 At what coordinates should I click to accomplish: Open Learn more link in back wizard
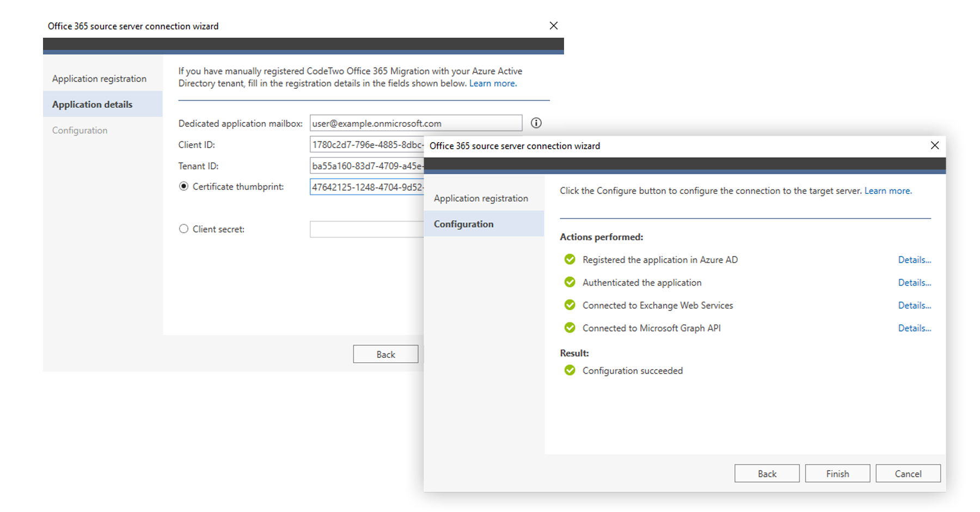tap(493, 83)
